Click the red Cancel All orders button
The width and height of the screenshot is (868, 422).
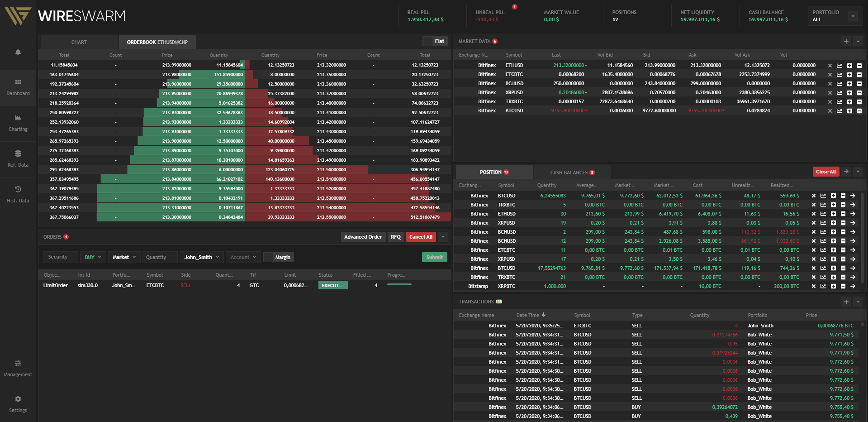coord(421,237)
